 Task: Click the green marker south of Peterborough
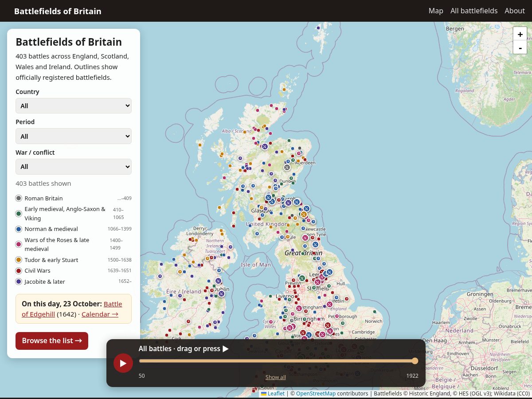coord(343,323)
